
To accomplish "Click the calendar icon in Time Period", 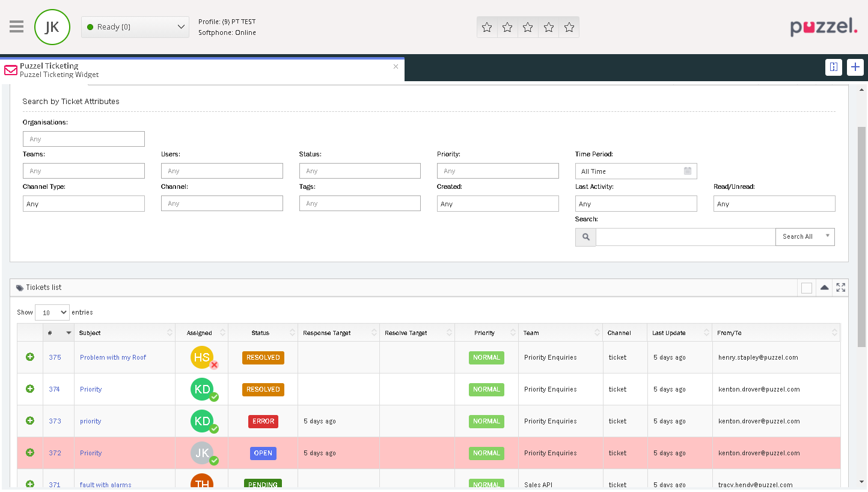I will pyautogui.click(x=687, y=171).
